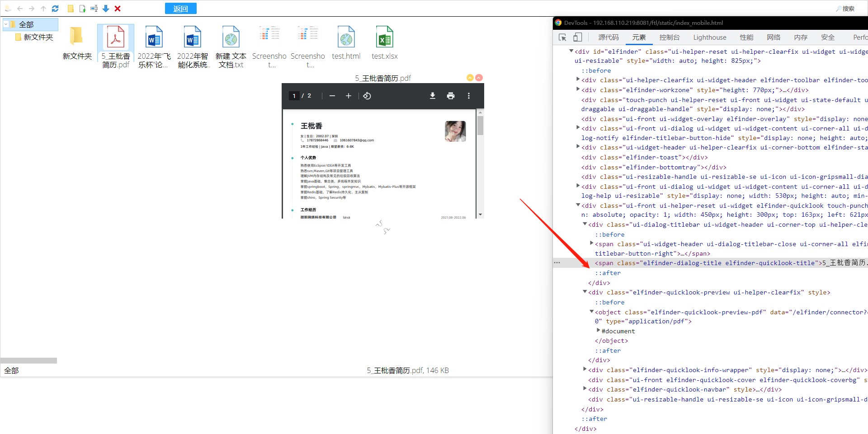Upload a file with the document-upload toolbar icon

tap(82, 9)
